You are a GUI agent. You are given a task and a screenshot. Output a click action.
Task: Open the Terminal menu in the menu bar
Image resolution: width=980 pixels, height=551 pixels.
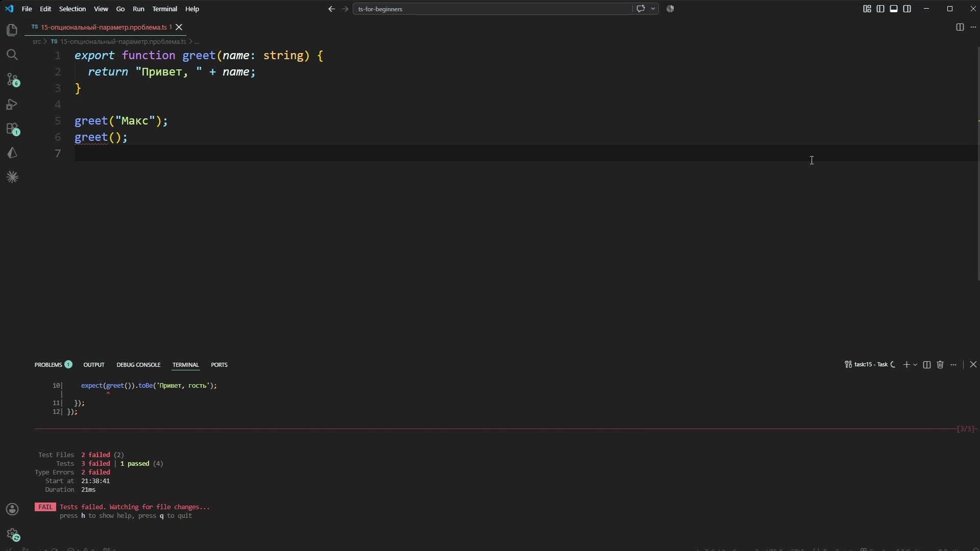164,9
